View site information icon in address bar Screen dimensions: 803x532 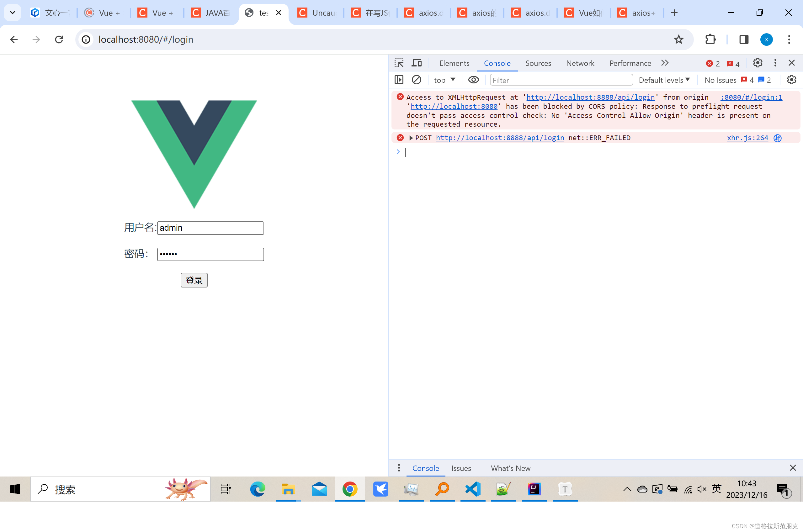(86, 40)
